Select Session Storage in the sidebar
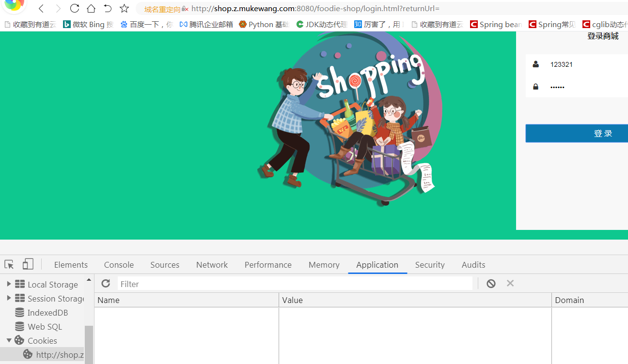Image resolution: width=628 pixels, height=364 pixels. pos(50,298)
